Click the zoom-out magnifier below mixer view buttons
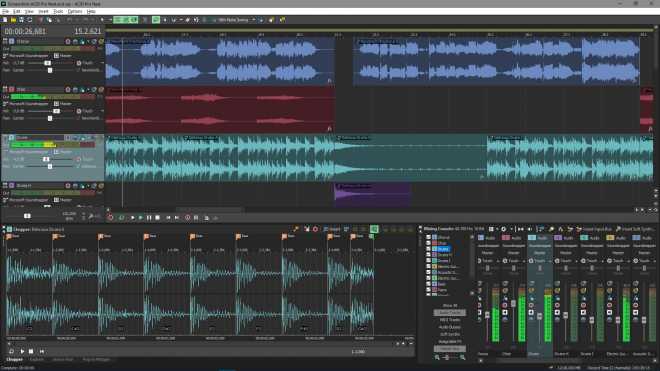Screen dimensions: 660x371 point(437,358)
